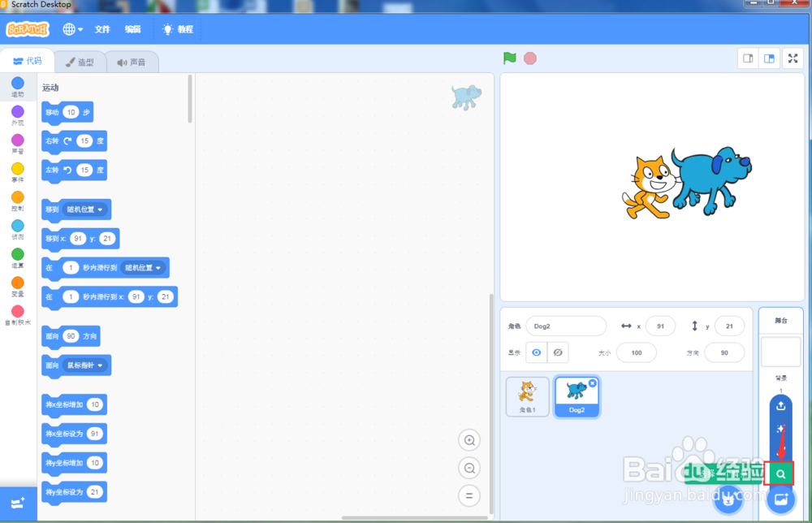Image resolution: width=812 pixels, height=523 pixels.
Task: Switch to the 代码 tab
Action: click(28, 61)
